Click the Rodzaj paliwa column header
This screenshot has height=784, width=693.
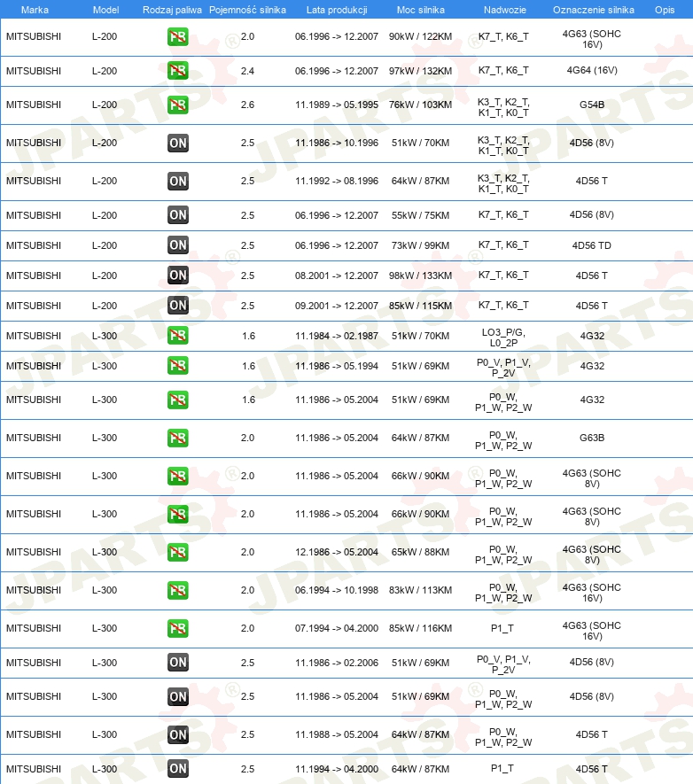tap(172, 10)
